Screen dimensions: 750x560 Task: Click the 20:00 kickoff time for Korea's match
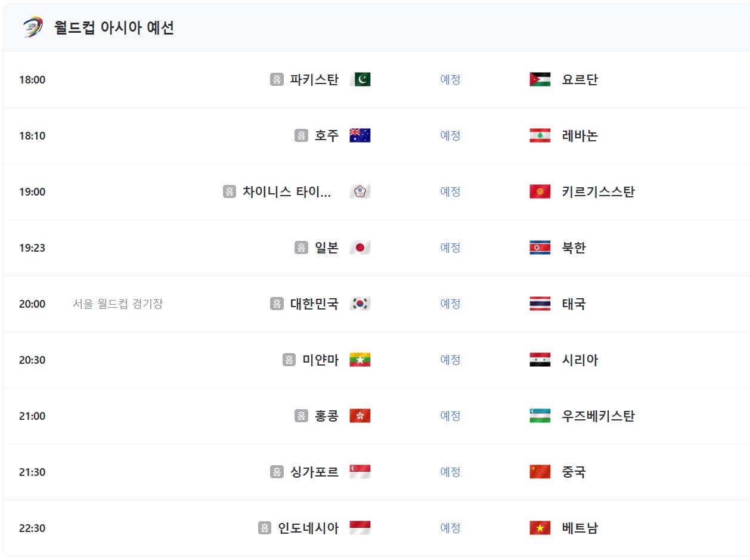(x=31, y=304)
